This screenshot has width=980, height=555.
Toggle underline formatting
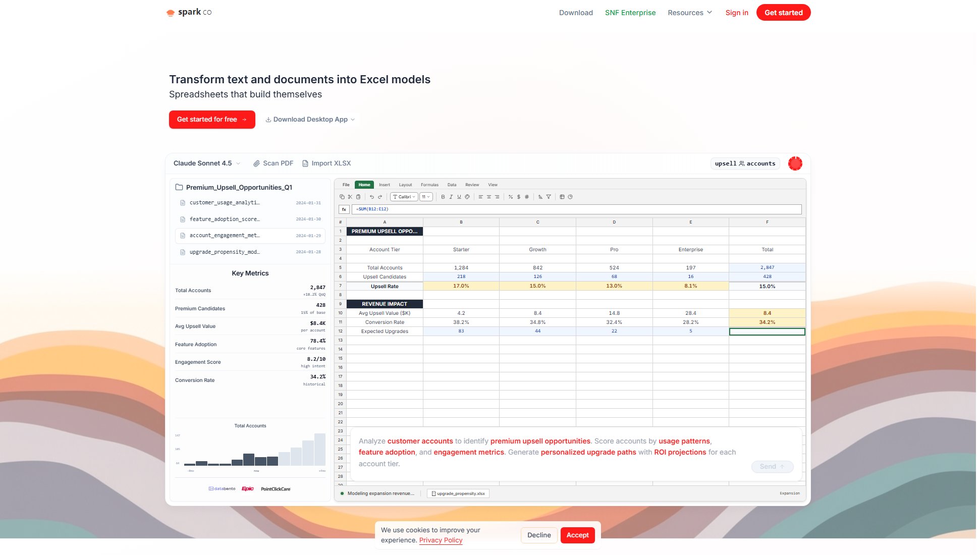[459, 197]
